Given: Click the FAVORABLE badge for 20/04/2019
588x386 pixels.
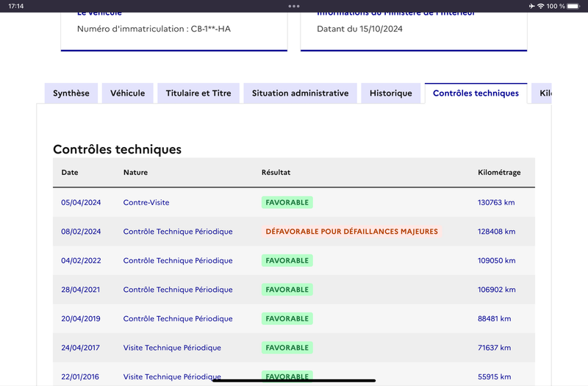Looking at the screenshot, I should [x=287, y=318].
